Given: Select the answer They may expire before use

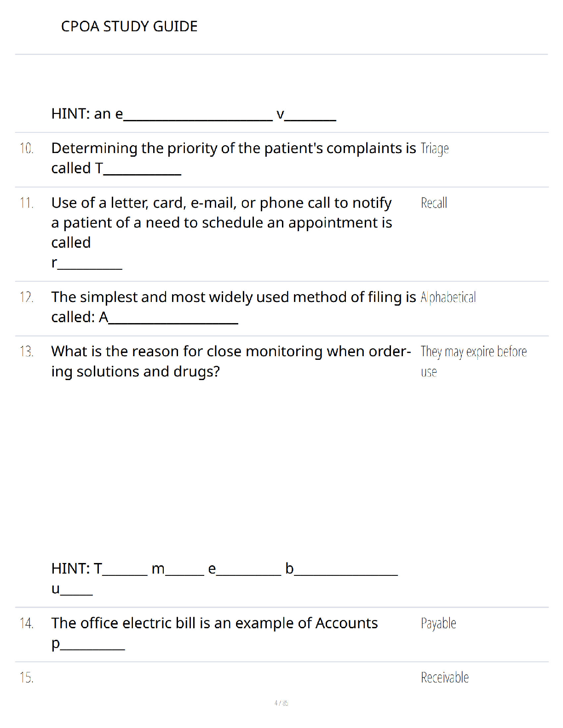Looking at the screenshot, I should coord(474,361).
